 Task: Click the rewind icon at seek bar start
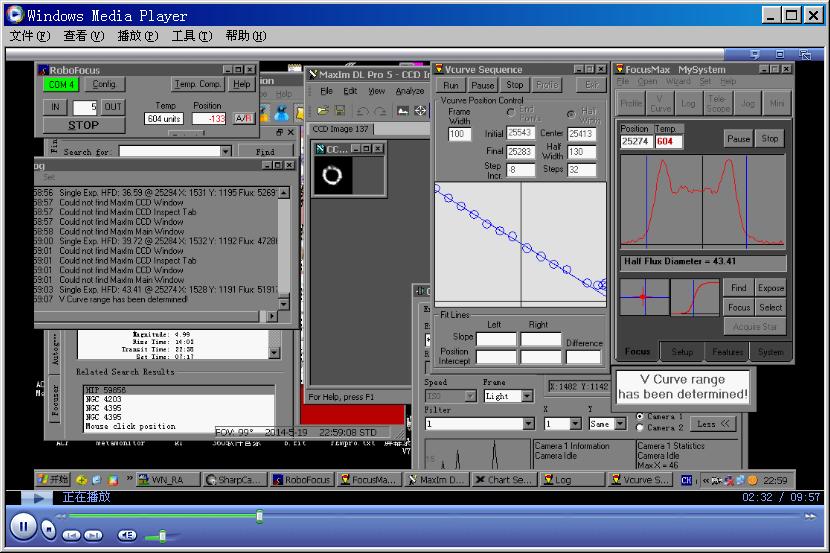pyautogui.click(x=61, y=516)
